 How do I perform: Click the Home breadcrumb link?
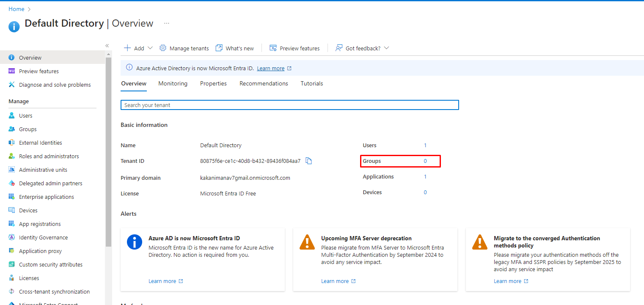pyautogui.click(x=17, y=9)
